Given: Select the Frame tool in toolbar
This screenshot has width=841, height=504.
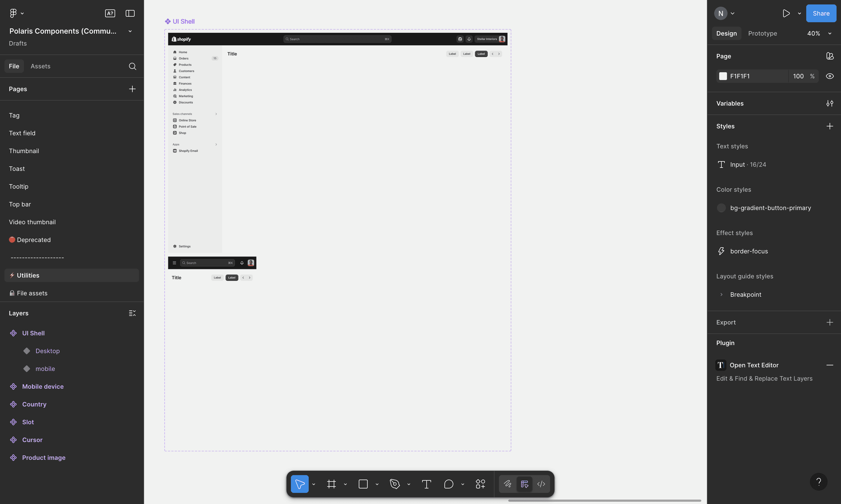Looking at the screenshot, I should coord(331,484).
